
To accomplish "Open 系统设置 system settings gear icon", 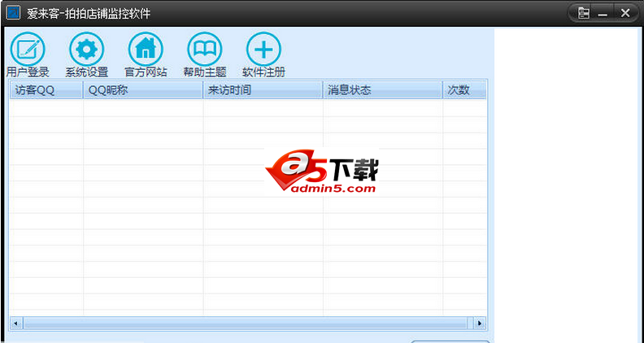I will coord(87,50).
